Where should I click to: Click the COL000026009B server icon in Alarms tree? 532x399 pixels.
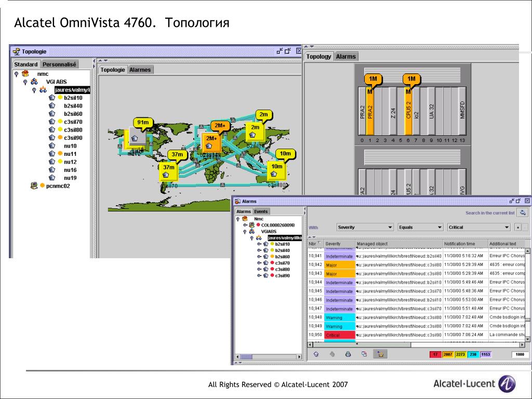(252, 225)
